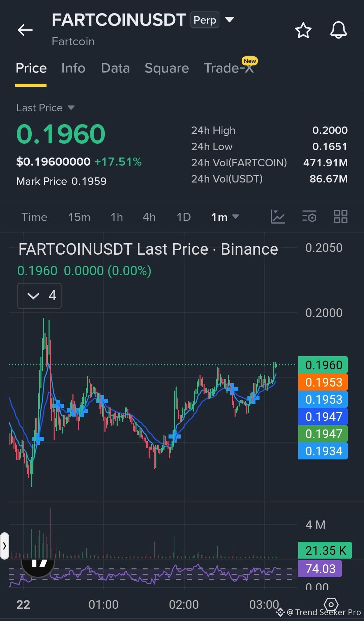The width and height of the screenshot is (364, 621).
Task: Add FARTCOINUSDT to favorites with the star
Action: pyautogui.click(x=303, y=30)
